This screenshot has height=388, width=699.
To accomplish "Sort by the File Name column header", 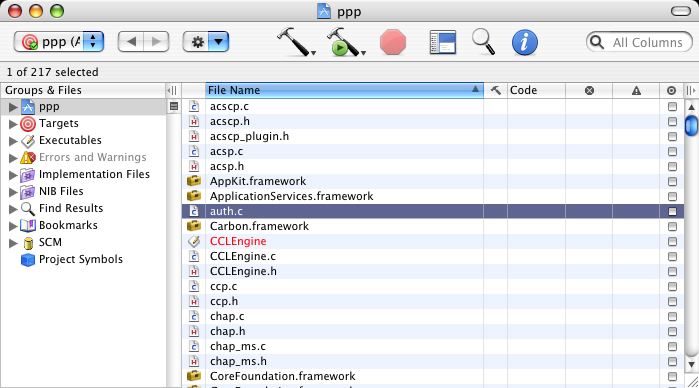I will (x=344, y=90).
